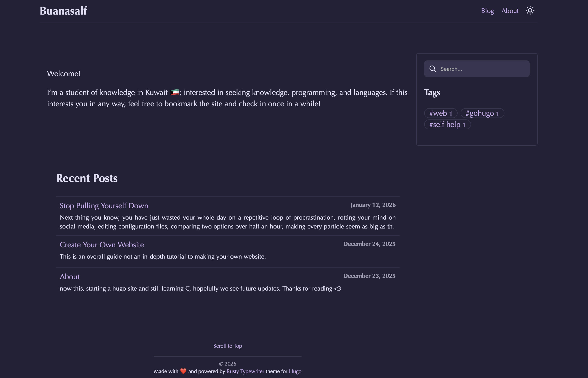The height and width of the screenshot is (378, 588).
Task: Open the post Stop Pulling Yourself Down
Action: (x=104, y=206)
